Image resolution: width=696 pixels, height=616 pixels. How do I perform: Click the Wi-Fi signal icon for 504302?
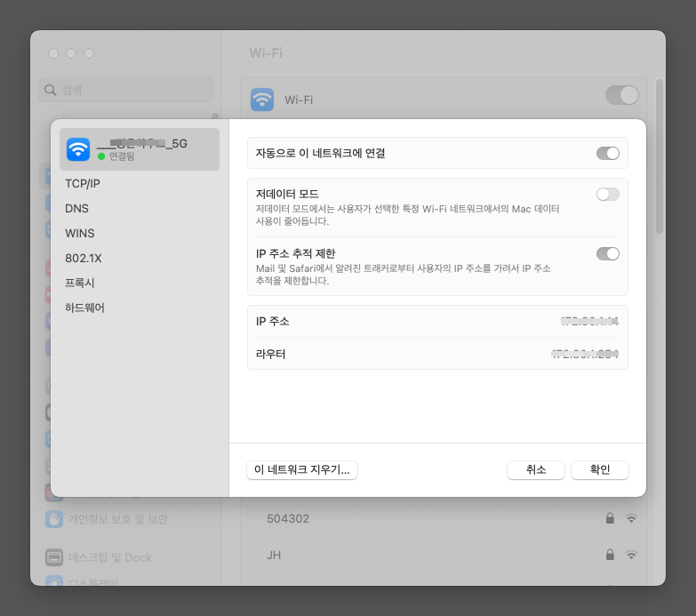click(x=631, y=518)
